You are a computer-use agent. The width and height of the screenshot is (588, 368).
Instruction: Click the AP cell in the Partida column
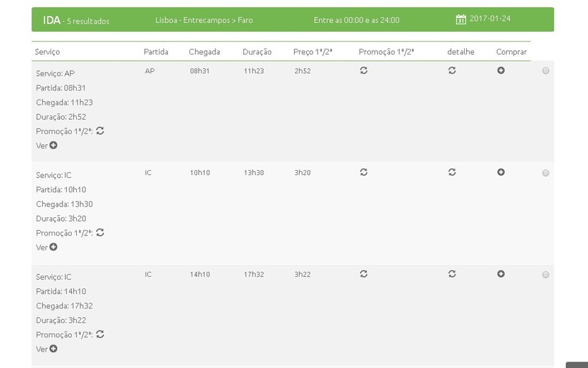150,71
